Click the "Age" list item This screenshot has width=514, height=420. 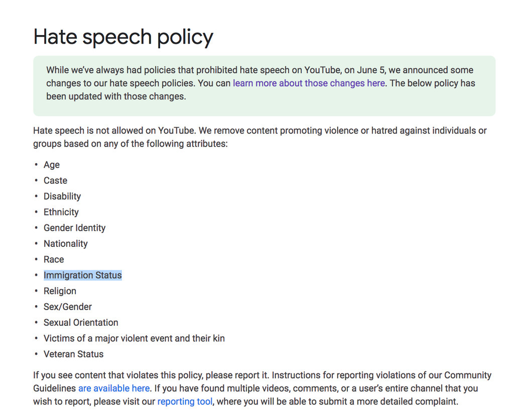[x=52, y=165]
